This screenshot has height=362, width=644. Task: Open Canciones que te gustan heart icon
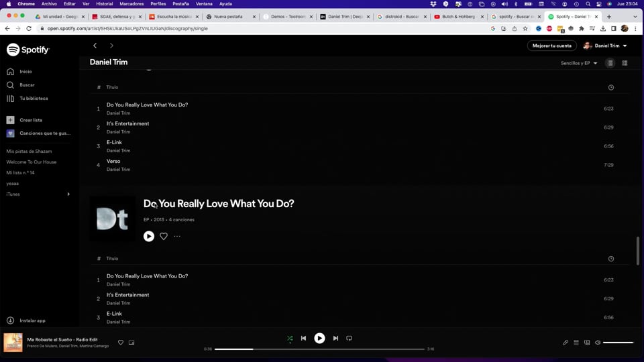coord(10,133)
